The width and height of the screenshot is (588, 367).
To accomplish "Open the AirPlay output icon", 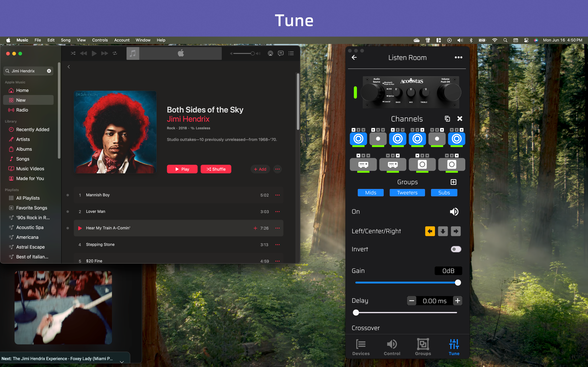I will (270, 53).
